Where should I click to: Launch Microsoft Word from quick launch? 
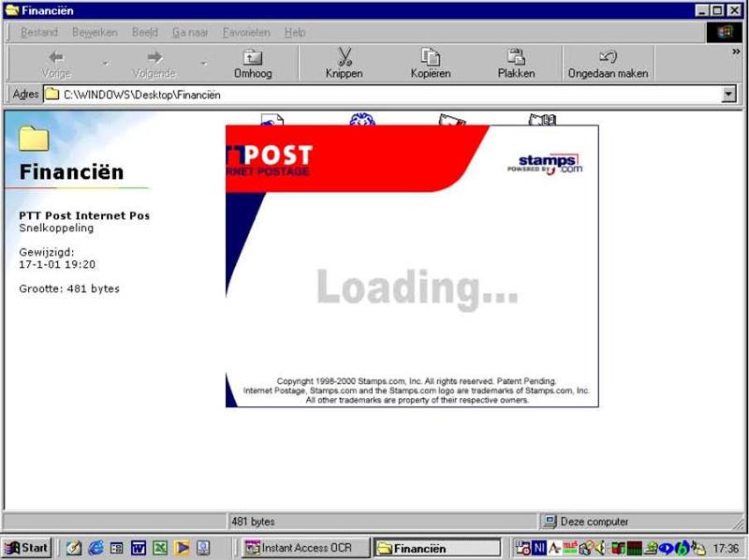139,548
